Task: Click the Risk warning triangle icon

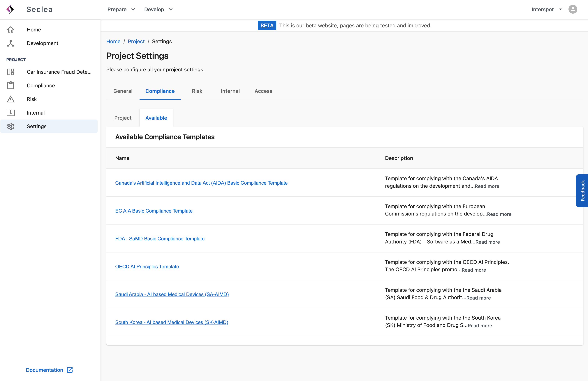Action: 11,99
